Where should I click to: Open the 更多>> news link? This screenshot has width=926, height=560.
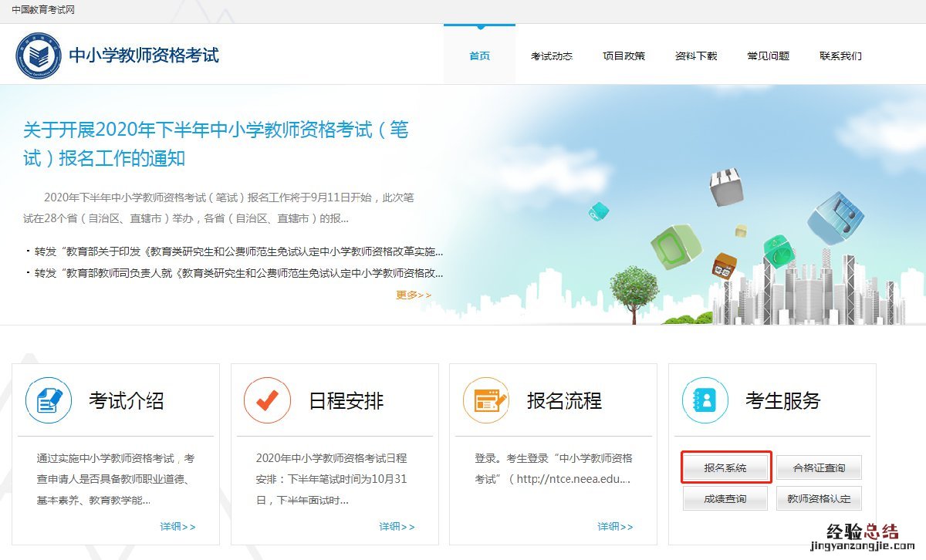click(414, 295)
